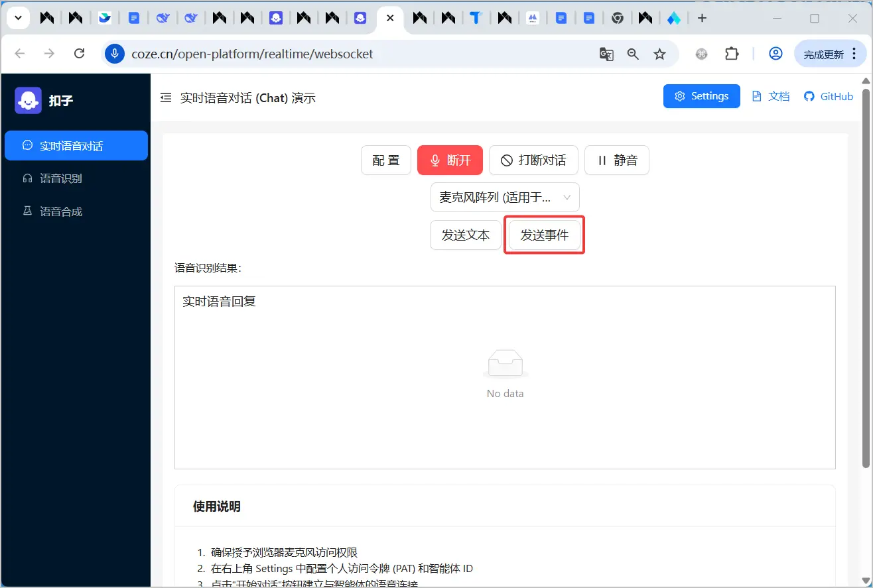Click the 打断对话 interrupt button
Viewport: 873px width, 588px height.
533,160
